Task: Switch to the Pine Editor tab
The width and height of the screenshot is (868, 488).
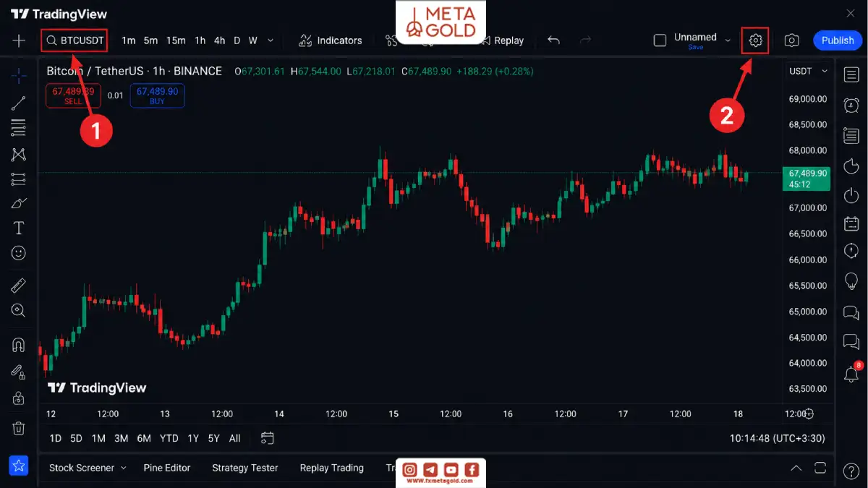Action: 167,468
